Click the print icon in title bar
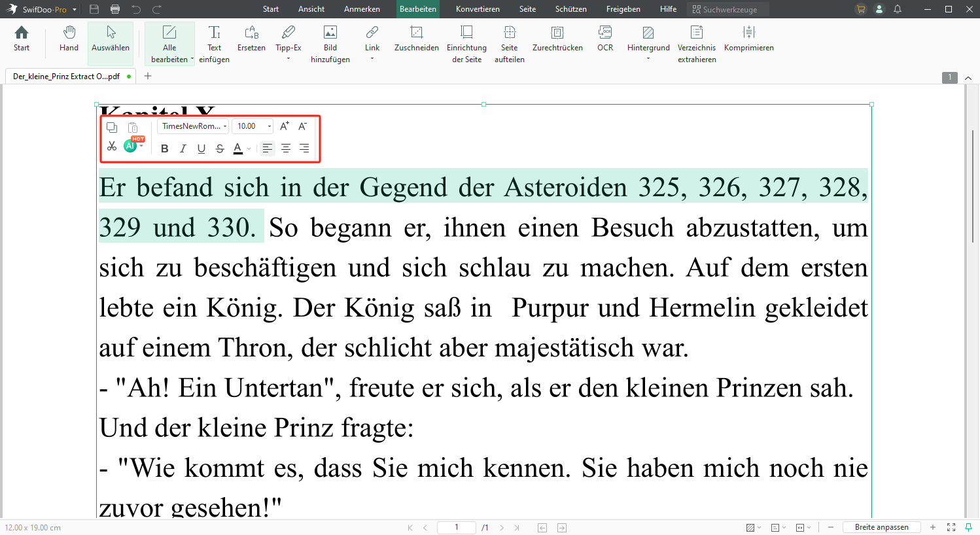This screenshot has height=535, width=980. tap(115, 9)
